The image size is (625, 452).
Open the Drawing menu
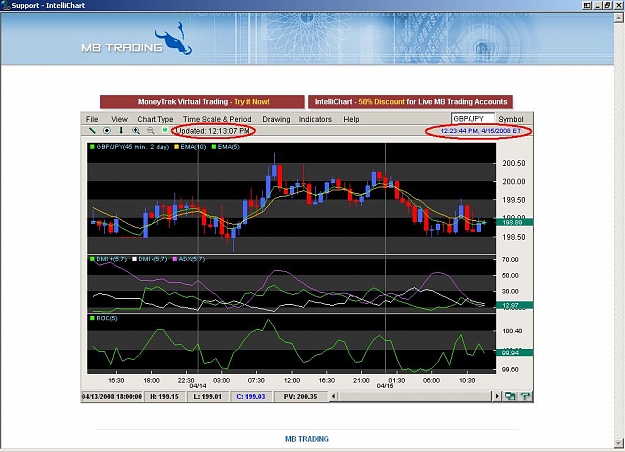coord(276,119)
